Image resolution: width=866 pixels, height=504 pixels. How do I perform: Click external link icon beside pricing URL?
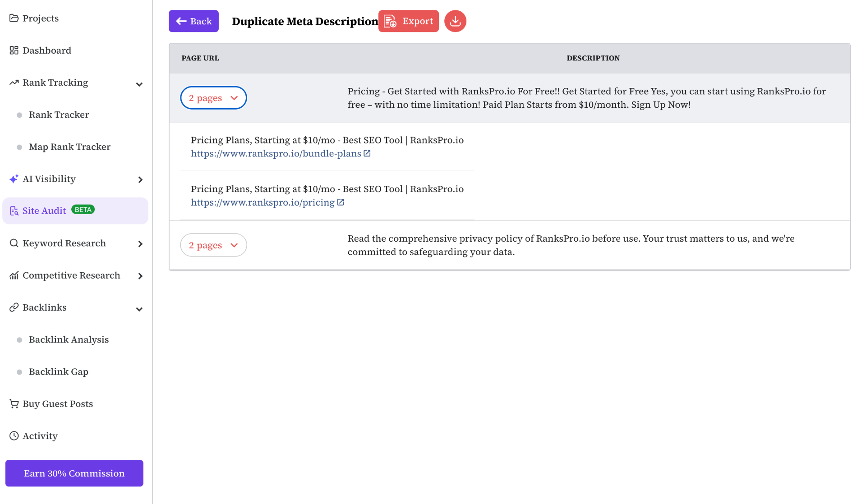coord(341,202)
